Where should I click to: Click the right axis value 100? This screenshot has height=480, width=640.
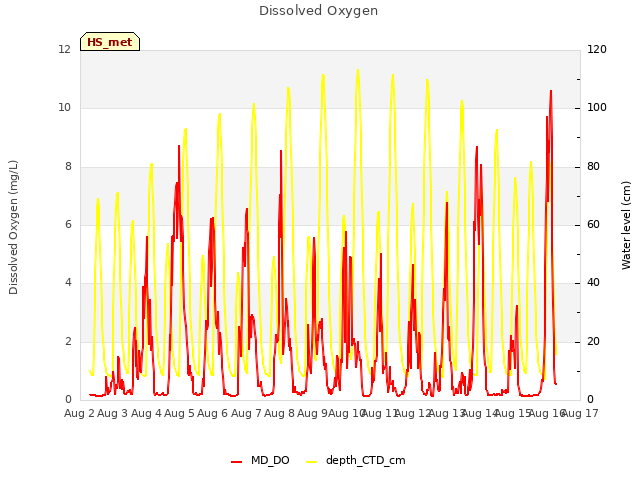click(597, 108)
